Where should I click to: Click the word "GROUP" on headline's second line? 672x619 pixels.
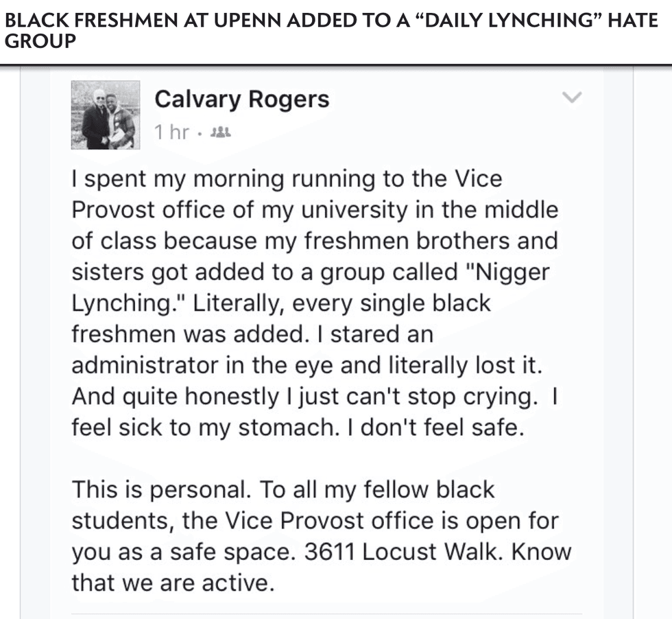(40, 42)
